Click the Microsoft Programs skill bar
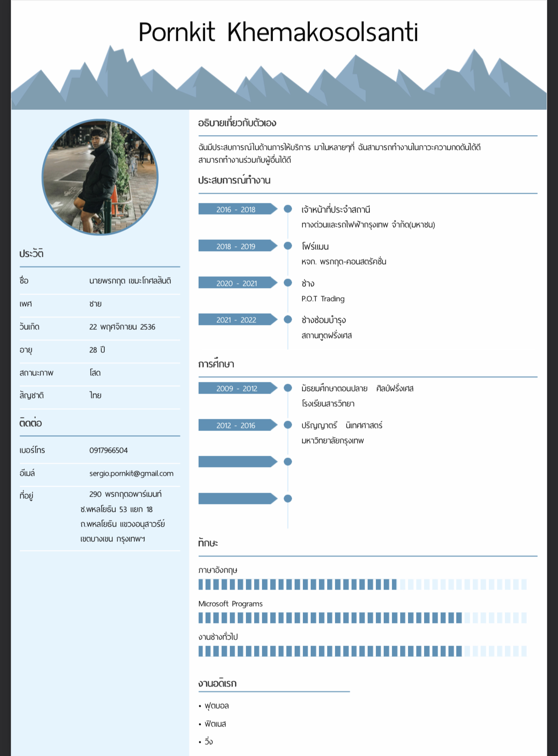This screenshot has height=756, width=558. [362, 618]
